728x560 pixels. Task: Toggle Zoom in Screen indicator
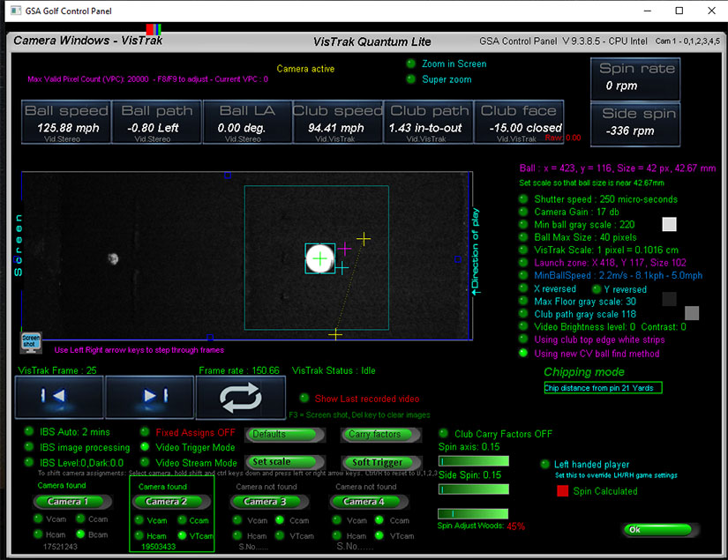[411, 63]
